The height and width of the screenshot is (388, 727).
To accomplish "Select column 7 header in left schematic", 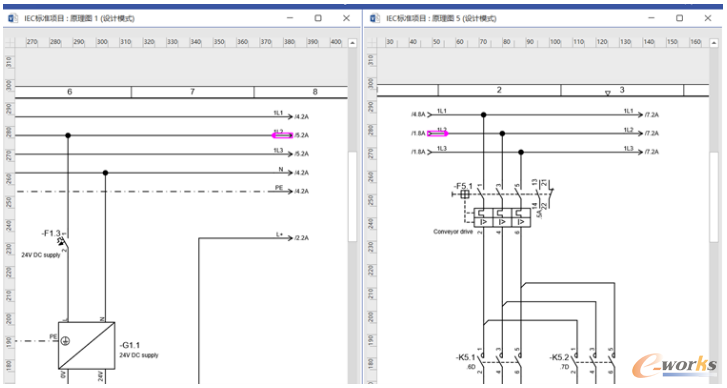I will [192, 92].
